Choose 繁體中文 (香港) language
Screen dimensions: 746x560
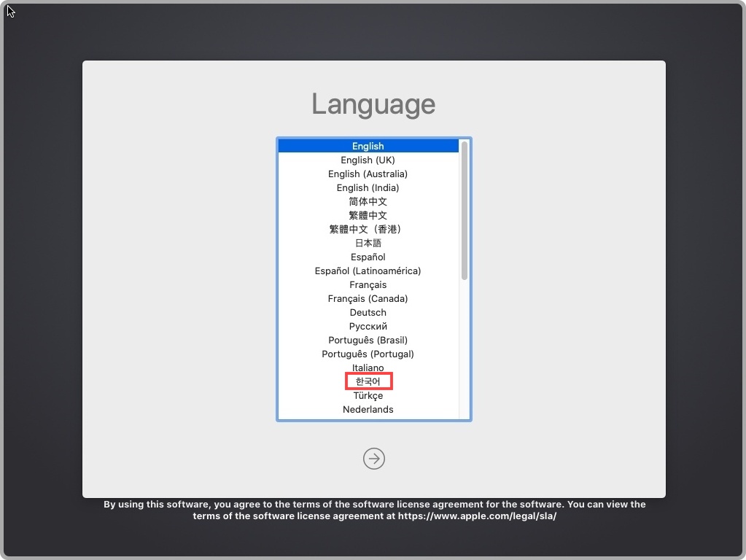click(x=368, y=230)
